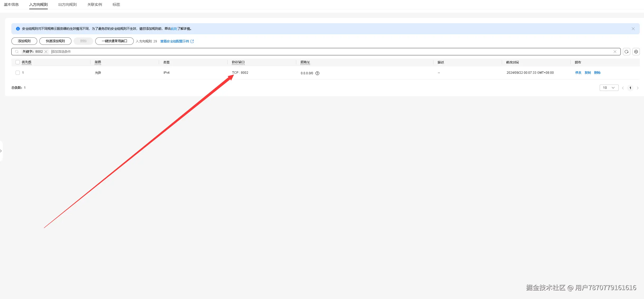Click the 添加规则 button
Viewport: 644px width, 299px height.
[24, 41]
